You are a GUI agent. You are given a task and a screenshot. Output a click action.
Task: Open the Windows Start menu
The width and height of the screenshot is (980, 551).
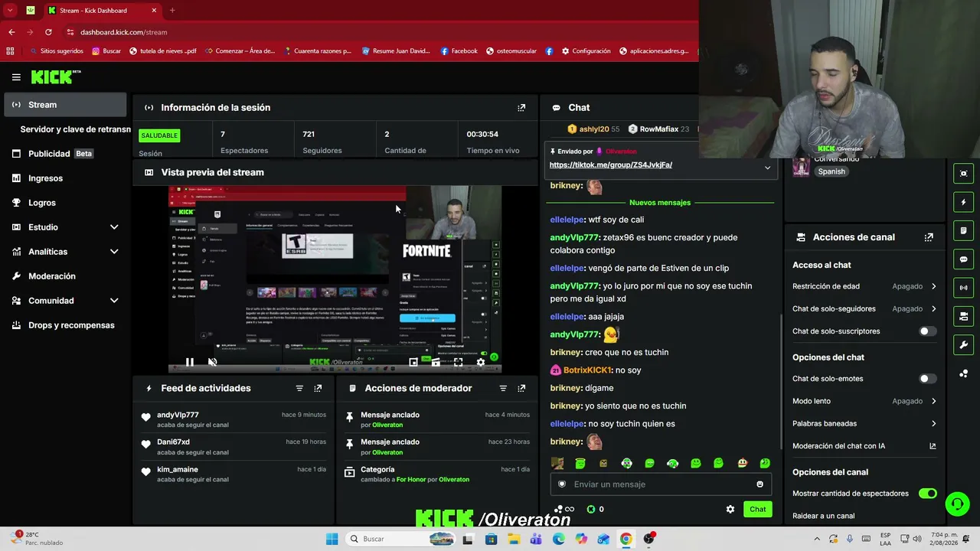pos(332,539)
